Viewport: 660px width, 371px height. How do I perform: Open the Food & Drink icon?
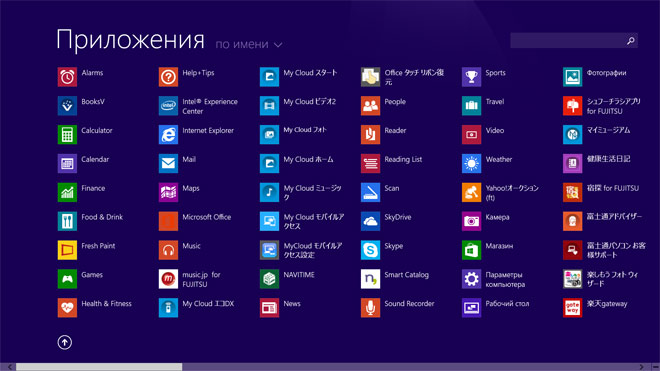tap(67, 221)
